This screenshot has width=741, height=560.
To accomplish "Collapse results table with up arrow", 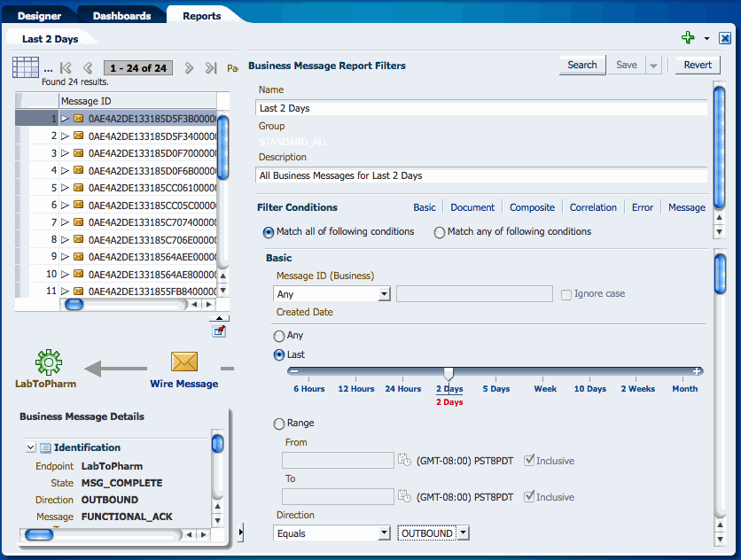I will [x=219, y=318].
